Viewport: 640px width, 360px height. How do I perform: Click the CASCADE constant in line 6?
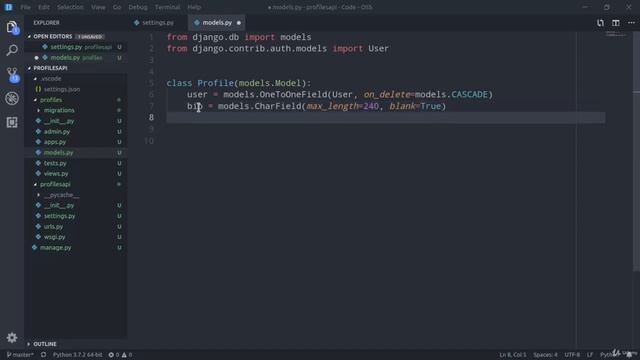469,95
